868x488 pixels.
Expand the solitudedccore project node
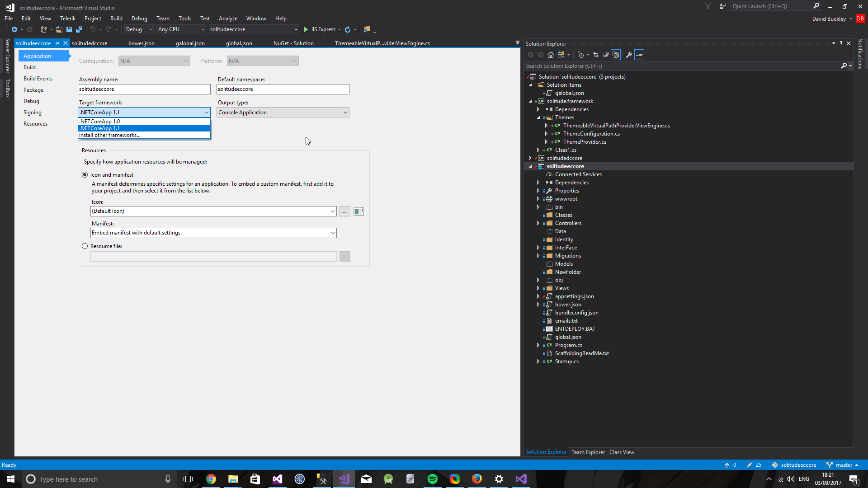[x=530, y=158]
